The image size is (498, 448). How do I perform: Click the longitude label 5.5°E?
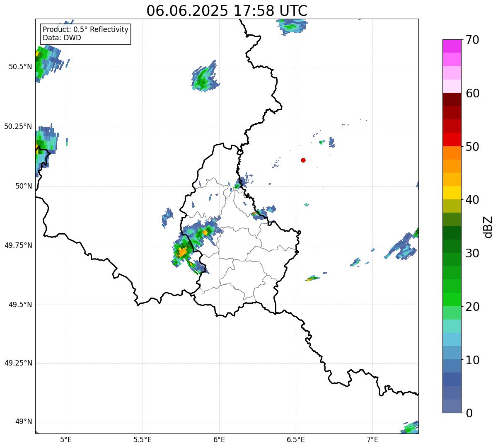[x=143, y=439]
